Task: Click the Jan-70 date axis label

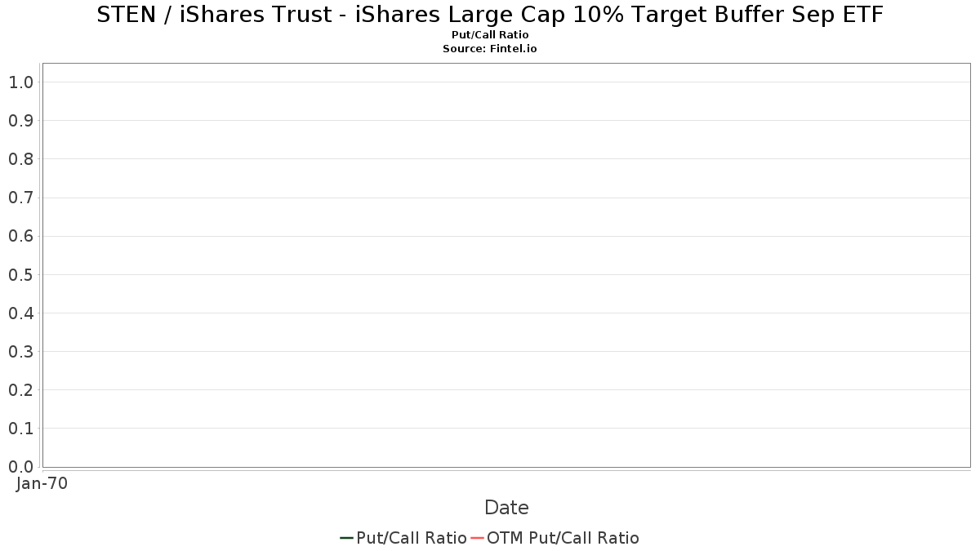Action: click(x=42, y=483)
